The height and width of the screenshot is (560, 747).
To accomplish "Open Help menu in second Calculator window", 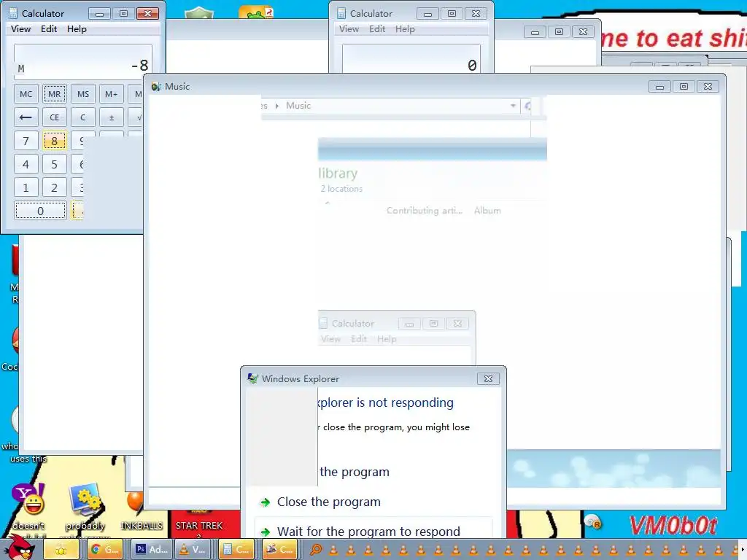I will point(405,29).
